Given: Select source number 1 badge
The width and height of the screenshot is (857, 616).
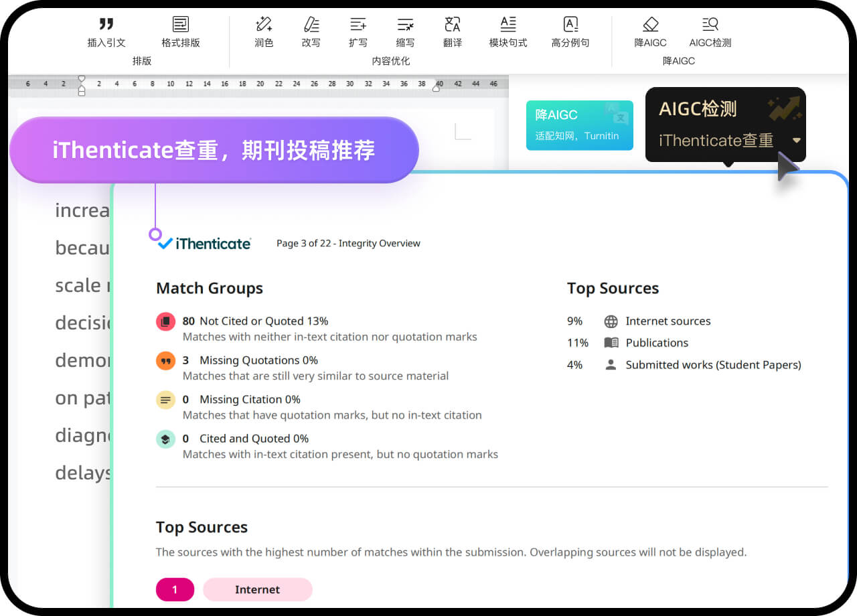Looking at the screenshot, I should coord(175,589).
